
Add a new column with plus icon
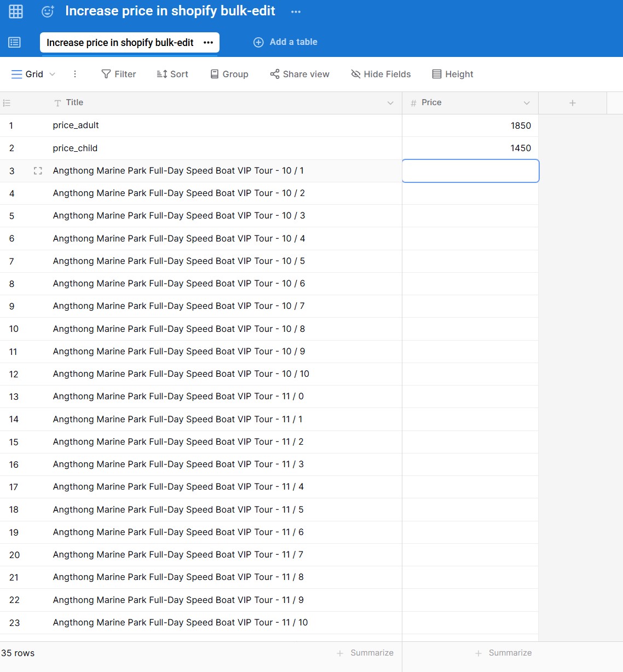pyautogui.click(x=572, y=103)
